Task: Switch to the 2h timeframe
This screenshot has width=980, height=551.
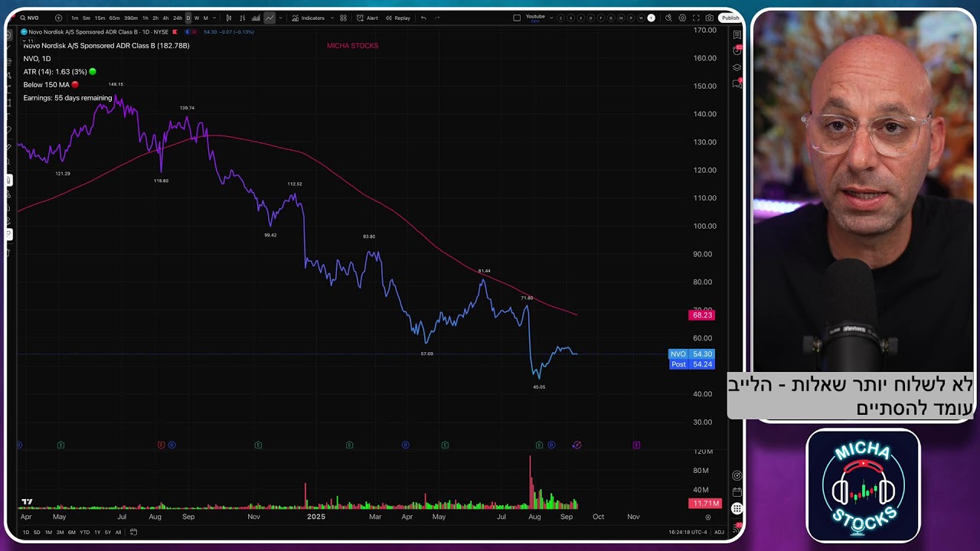Action: [155, 18]
